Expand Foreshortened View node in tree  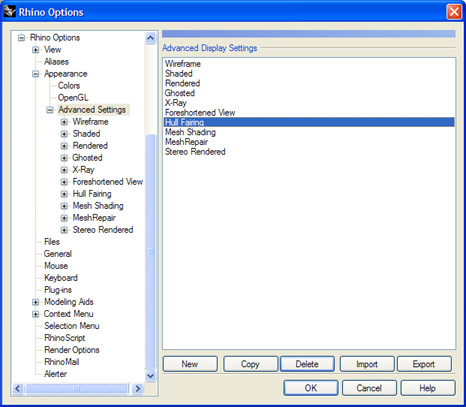pos(64,182)
